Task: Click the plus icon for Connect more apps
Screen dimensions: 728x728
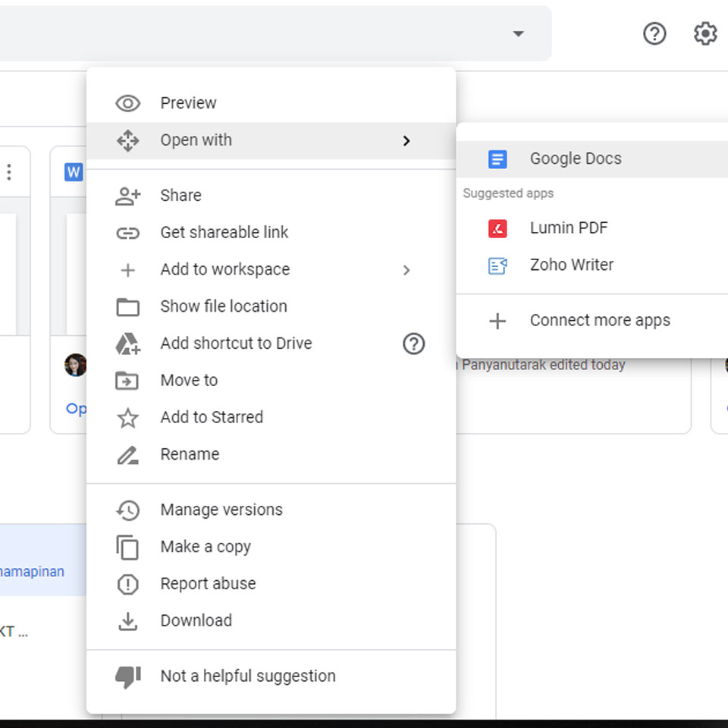Action: tap(497, 321)
